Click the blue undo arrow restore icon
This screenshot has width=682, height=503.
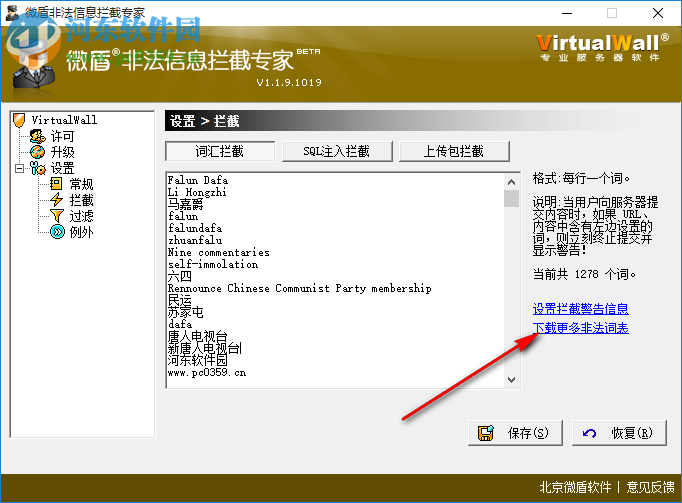click(589, 433)
